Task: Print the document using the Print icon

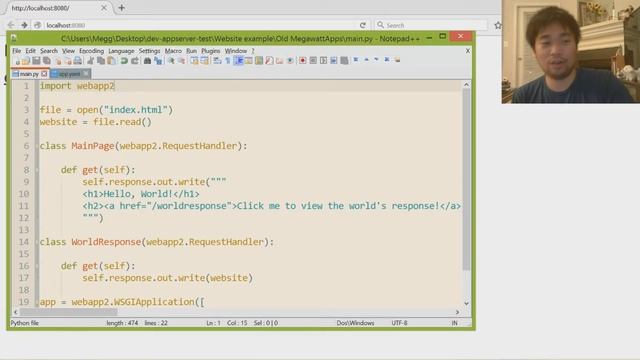Action: tap(78, 61)
